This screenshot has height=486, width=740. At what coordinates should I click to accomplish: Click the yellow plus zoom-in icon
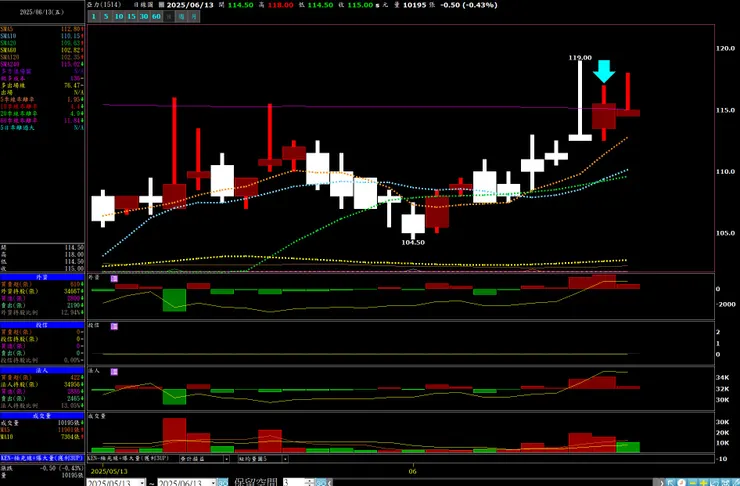(704, 483)
